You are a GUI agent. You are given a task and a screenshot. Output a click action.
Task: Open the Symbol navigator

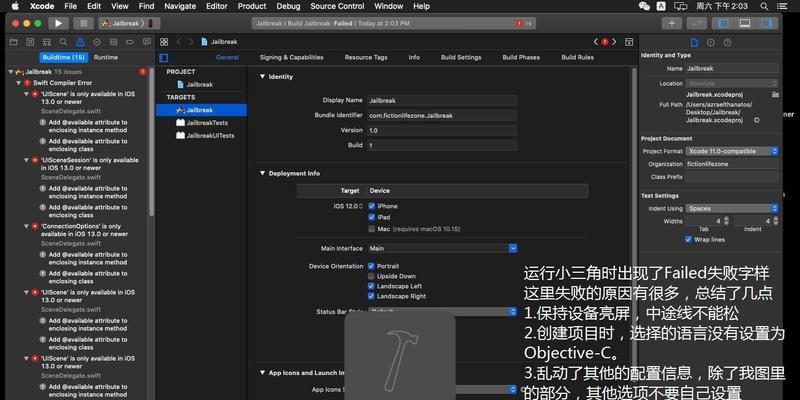coord(46,42)
